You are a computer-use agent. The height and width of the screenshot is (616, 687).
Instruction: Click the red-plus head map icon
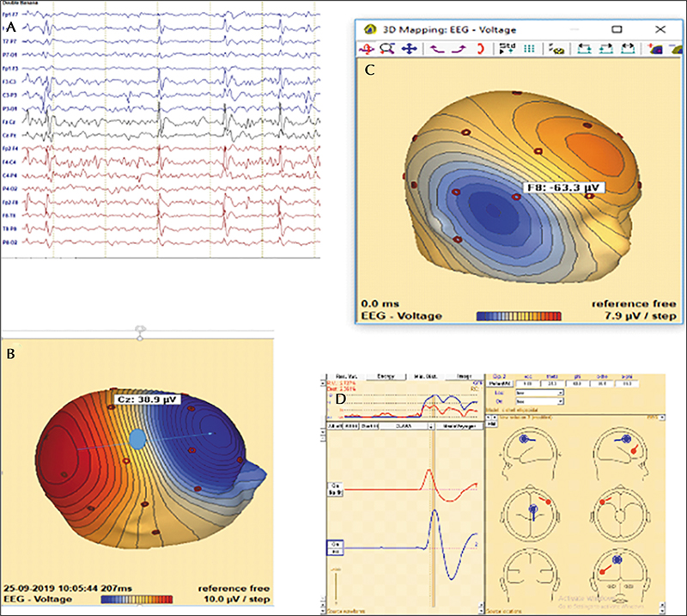[655, 49]
